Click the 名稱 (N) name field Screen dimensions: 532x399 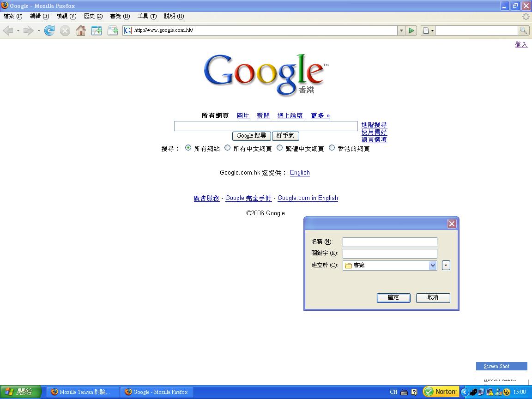coord(390,242)
